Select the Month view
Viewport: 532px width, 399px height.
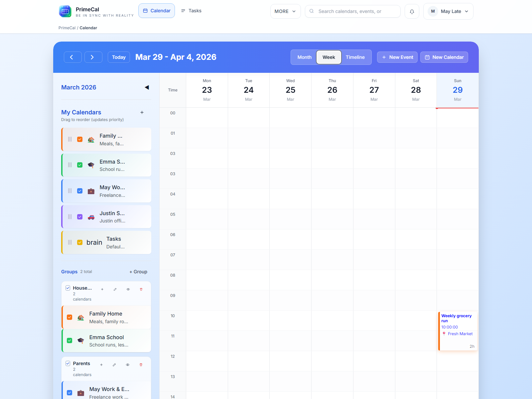click(304, 57)
